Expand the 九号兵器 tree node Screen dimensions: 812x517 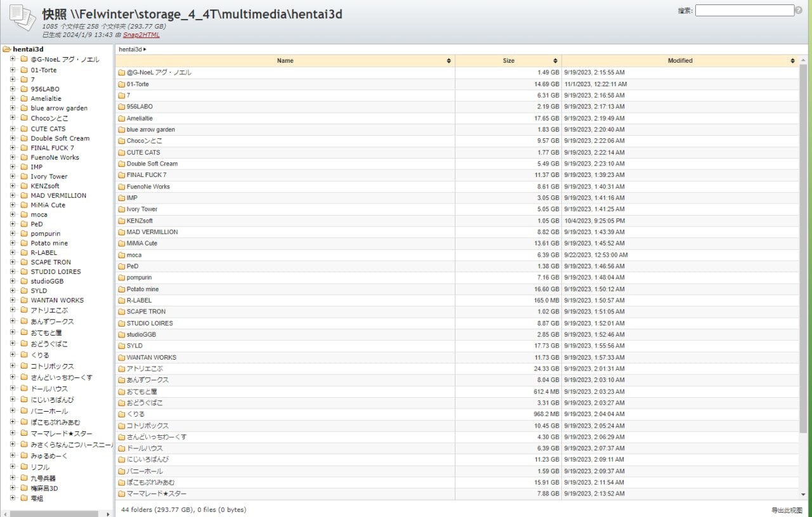pyautogui.click(x=13, y=478)
